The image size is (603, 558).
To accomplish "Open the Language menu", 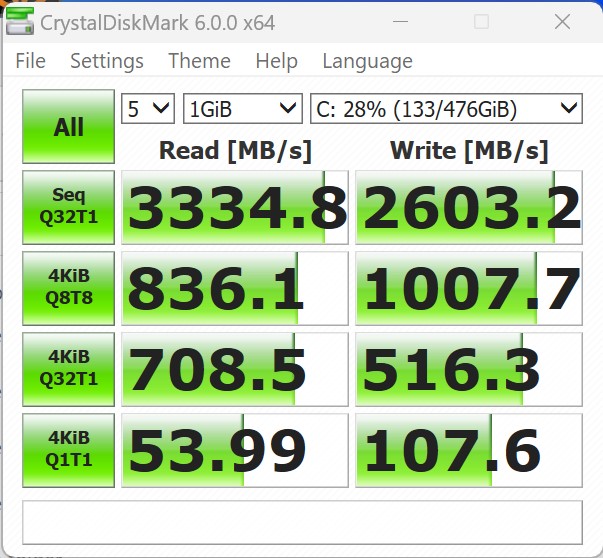I will pos(367,61).
